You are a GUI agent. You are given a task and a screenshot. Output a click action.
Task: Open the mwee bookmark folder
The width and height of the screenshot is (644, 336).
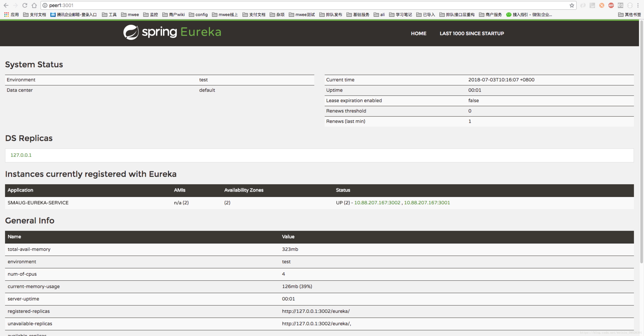pyautogui.click(x=130, y=14)
